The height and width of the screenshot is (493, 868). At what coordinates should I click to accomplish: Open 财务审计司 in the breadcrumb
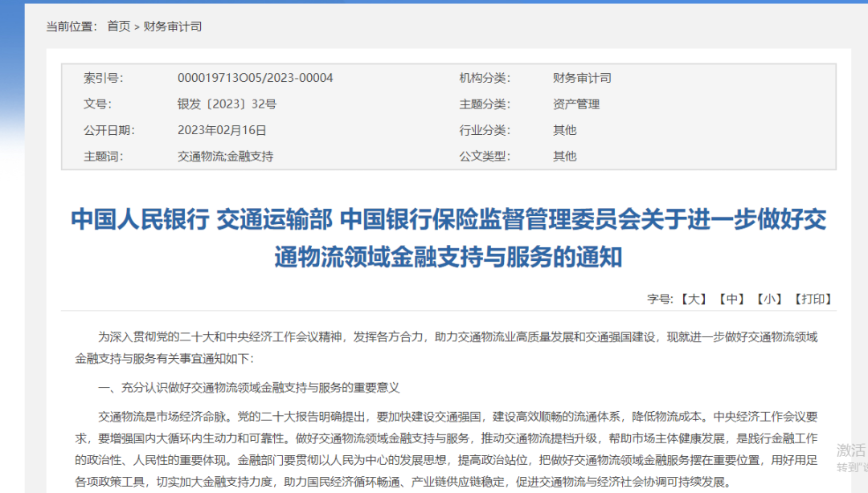click(173, 26)
